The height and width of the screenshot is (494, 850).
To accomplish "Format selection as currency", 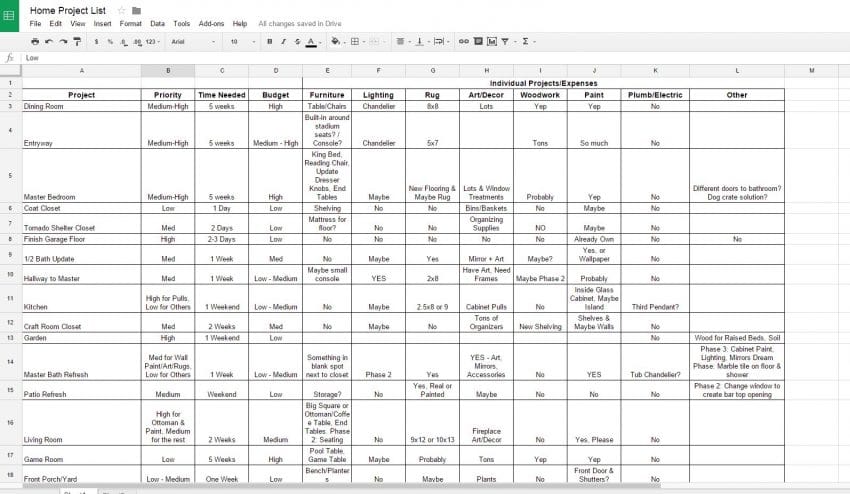I will 96,41.
